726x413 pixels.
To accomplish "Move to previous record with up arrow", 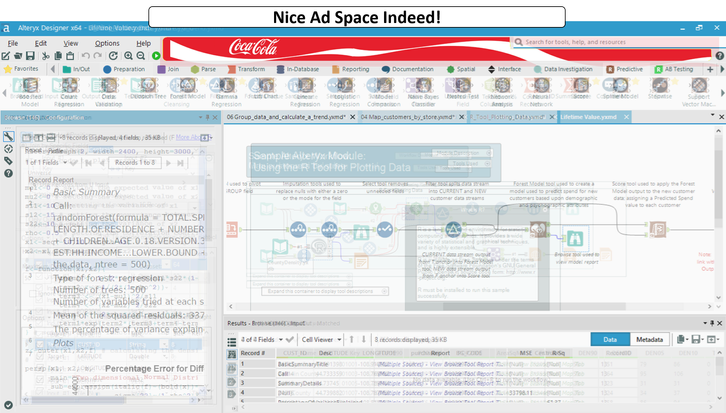I will pyautogui.click(x=351, y=339).
